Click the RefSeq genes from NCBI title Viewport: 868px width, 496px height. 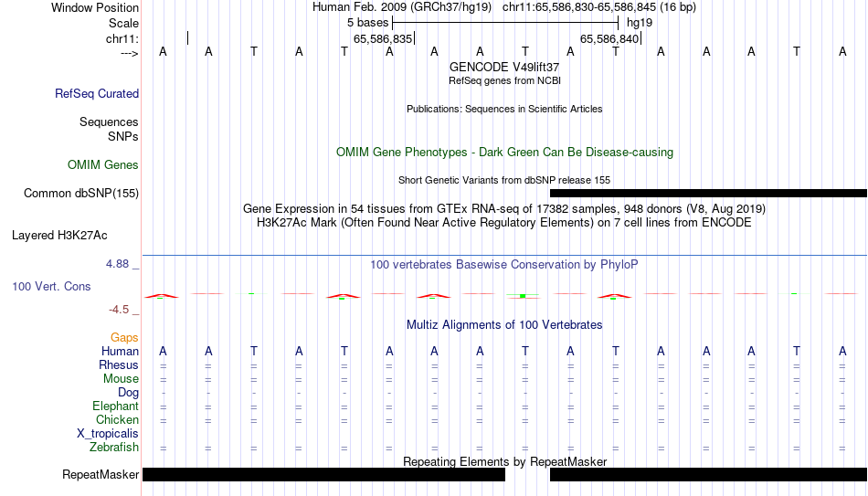504,80
